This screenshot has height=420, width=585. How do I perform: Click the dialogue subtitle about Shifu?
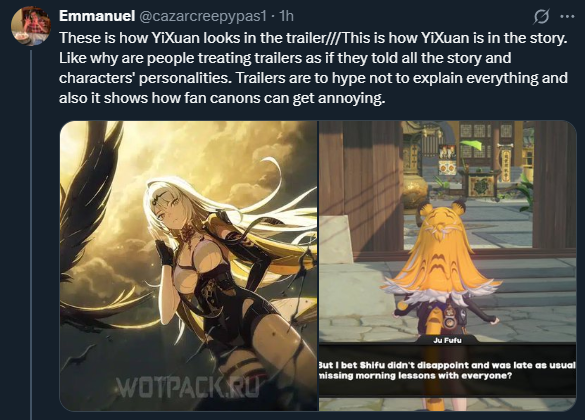tap(447, 370)
